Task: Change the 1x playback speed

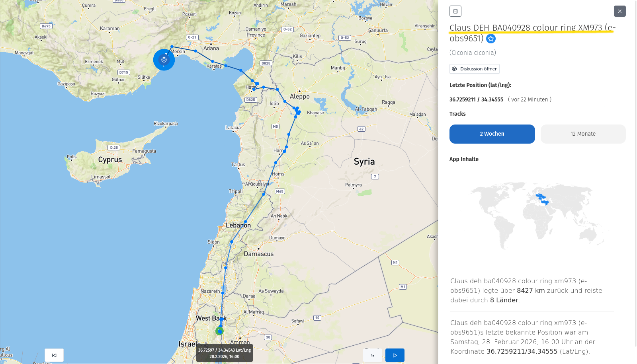Action: (373, 355)
